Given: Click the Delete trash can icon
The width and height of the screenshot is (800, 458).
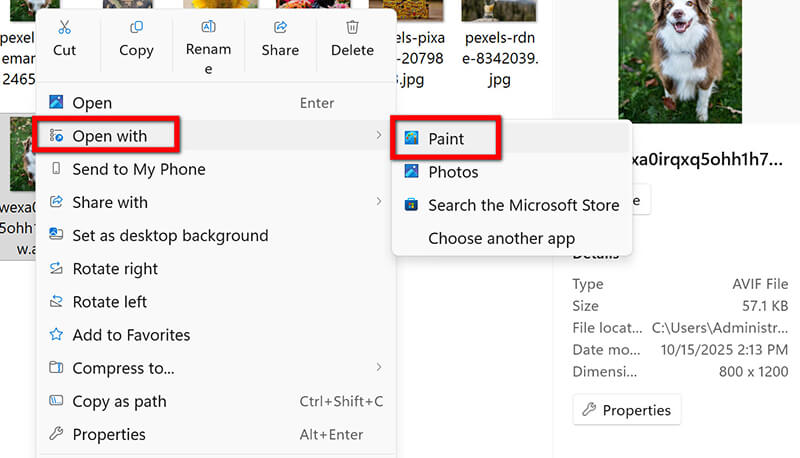Looking at the screenshot, I should pos(352,28).
